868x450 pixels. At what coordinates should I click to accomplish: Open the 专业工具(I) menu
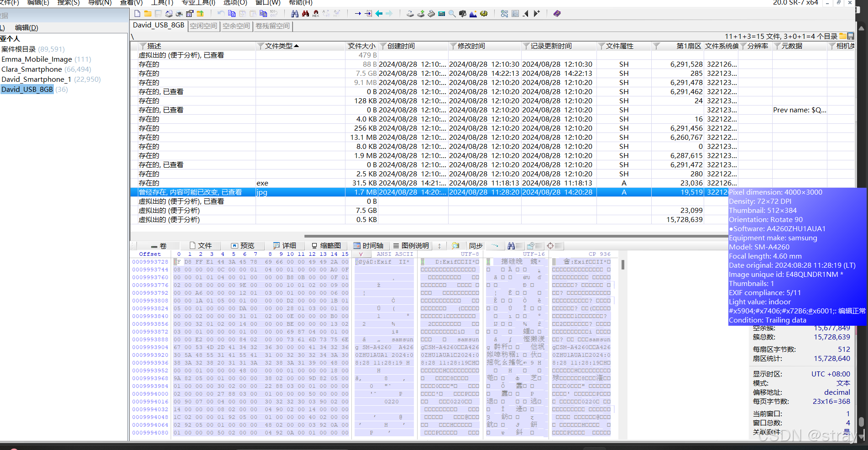point(199,3)
